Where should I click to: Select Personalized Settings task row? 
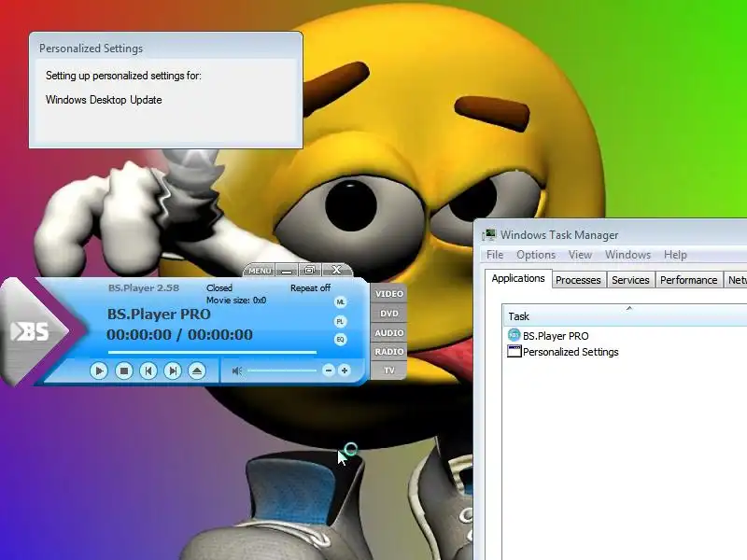click(x=625, y=352)
